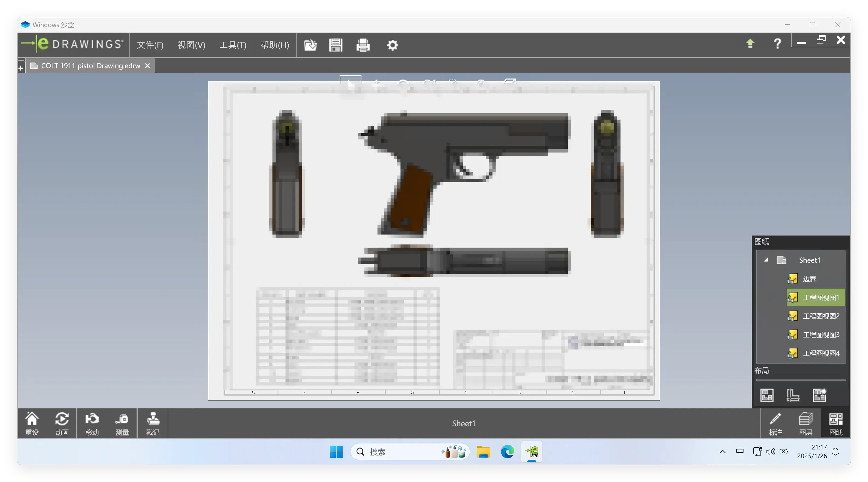
Task: Open the 工具(T) menu
Action: pyautogui.click(x=233, y=45)
